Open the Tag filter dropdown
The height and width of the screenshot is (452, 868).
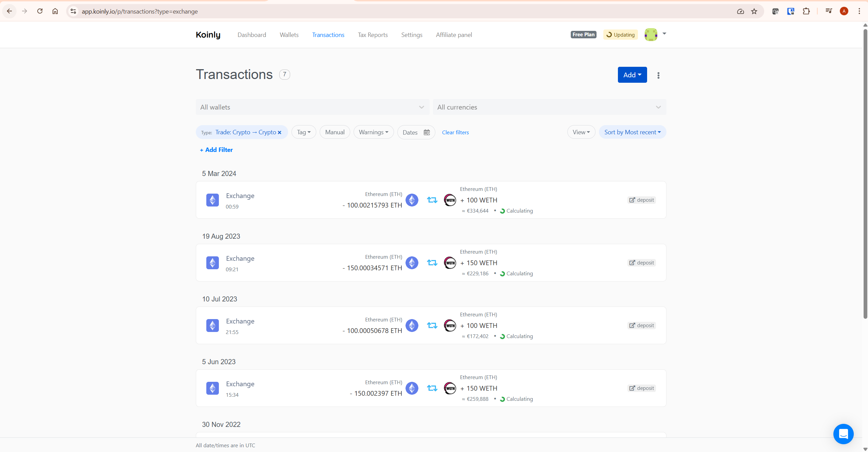pyautogui.click(x=303, y=132)
